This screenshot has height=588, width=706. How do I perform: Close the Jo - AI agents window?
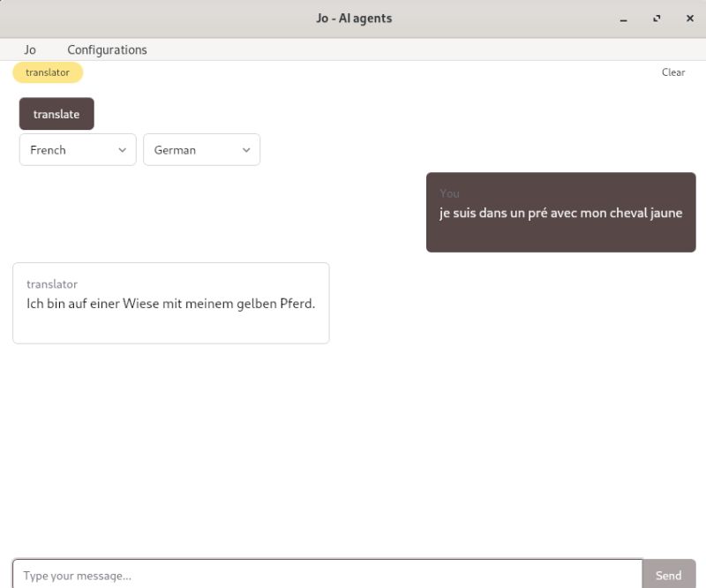click(690, 19)
